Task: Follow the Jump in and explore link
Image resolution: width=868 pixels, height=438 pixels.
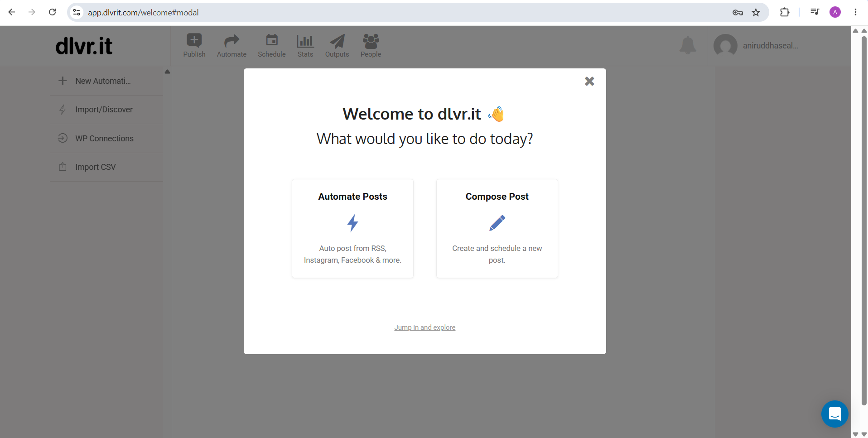Action: [424, 327]
